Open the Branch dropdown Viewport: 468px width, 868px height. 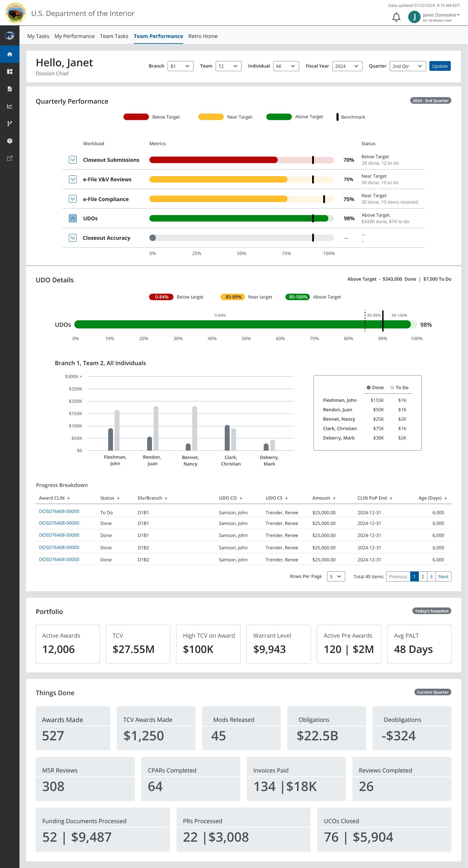tap(181, 66)
